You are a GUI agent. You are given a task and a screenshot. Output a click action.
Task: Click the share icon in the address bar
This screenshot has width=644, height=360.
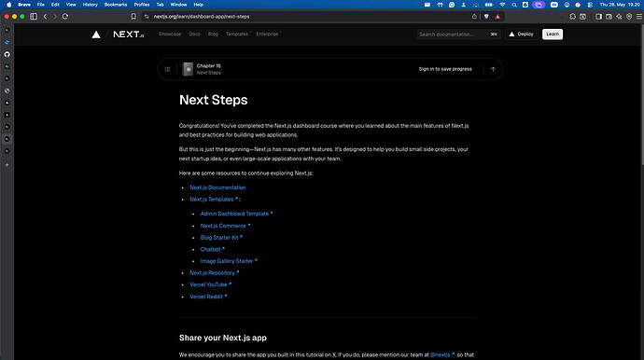[x=474, y=17]
